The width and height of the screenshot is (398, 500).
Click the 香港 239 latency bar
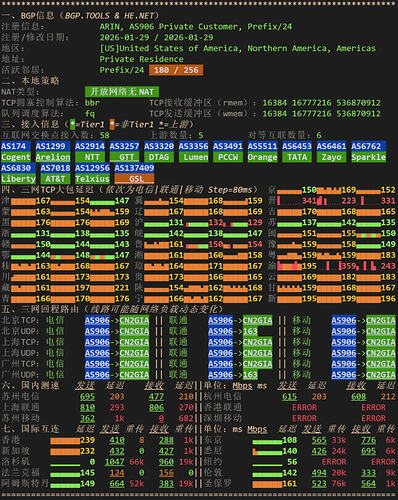(x=65, y=441)
